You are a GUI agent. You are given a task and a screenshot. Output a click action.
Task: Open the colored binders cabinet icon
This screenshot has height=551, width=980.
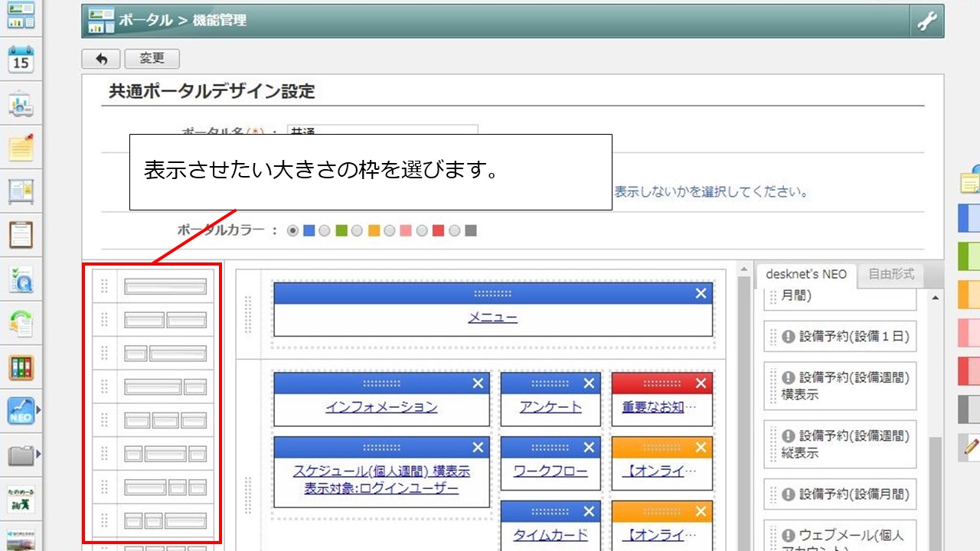coord(21,368)
